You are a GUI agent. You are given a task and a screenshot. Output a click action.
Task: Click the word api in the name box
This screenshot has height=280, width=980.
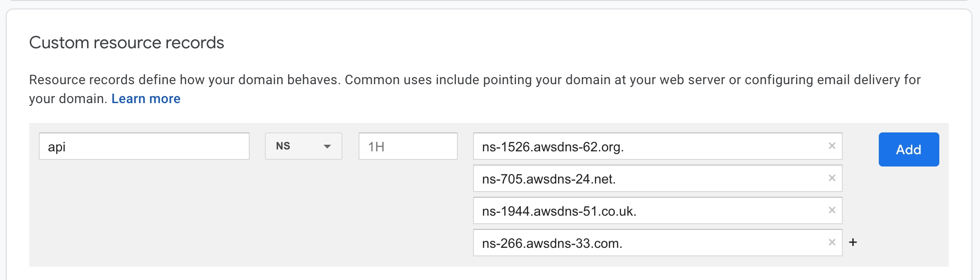tap(57, 147)
